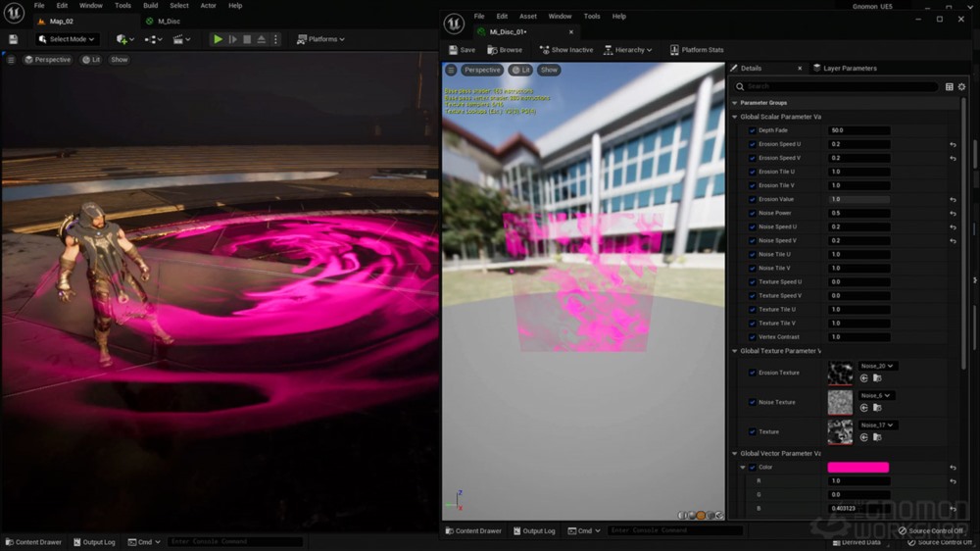Image resolution: width=980 pixels, height=551 pixels.
Task: Click the eject from player button
Action: click(x=262, y=39)
